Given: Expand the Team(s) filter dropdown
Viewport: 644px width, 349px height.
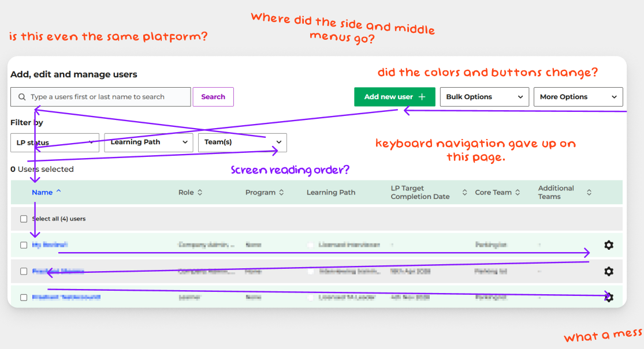Looking at the screenshot, I should 243,142.
